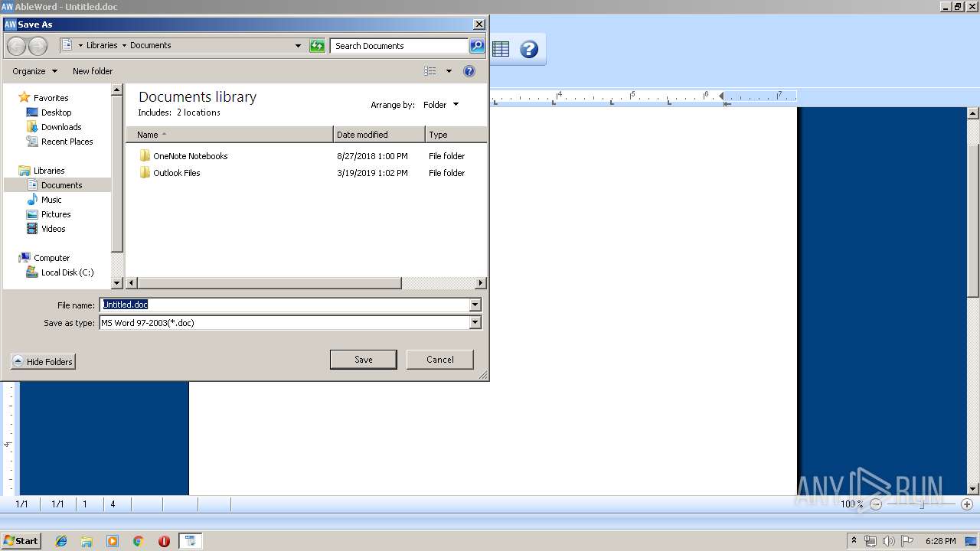
Task: Launch Google Chrome from taskbar
Action: click(139, 541)
